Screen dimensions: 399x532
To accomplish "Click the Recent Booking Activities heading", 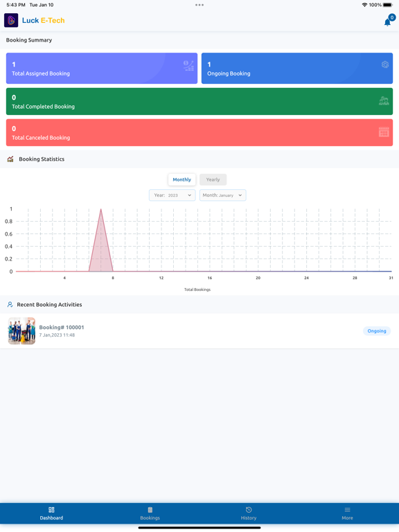I will (50, 305).
